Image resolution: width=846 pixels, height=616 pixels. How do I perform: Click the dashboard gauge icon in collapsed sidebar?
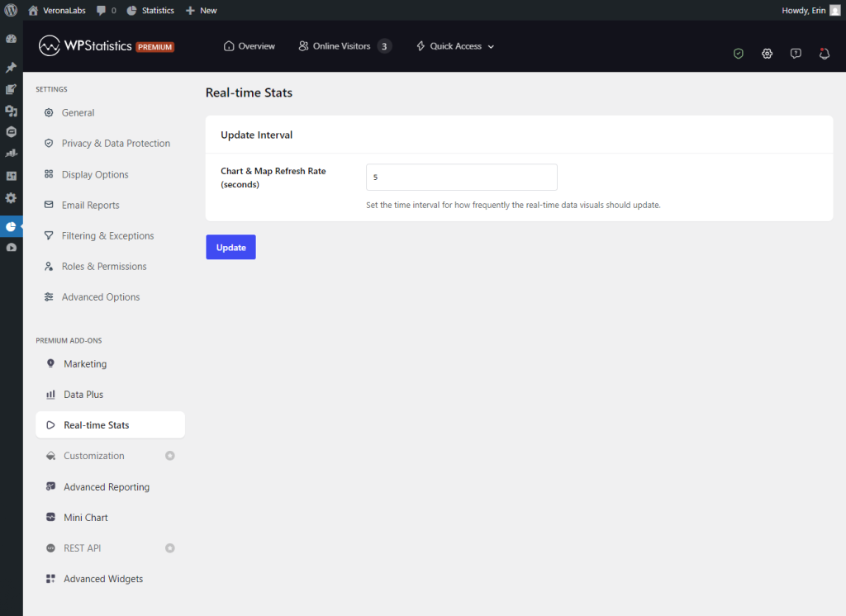(11, 38)
